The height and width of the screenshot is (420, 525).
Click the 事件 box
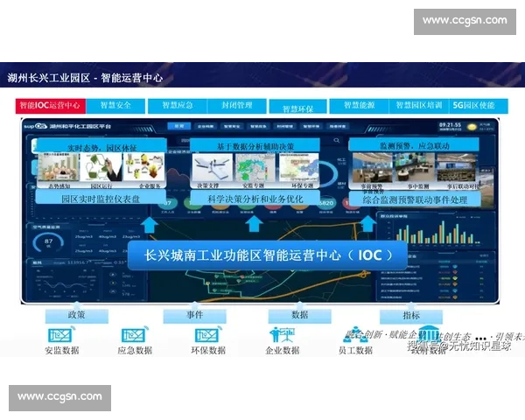click(194, 316)
